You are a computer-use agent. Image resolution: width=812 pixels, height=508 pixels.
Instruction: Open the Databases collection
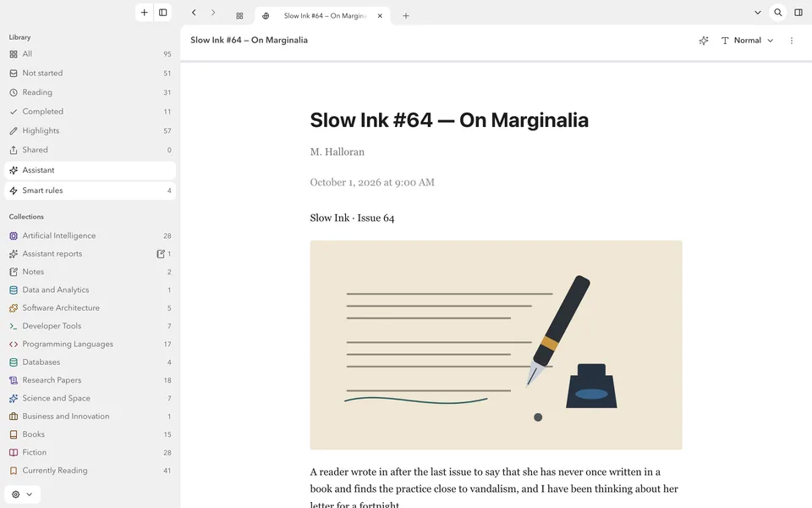pos(91,362)
